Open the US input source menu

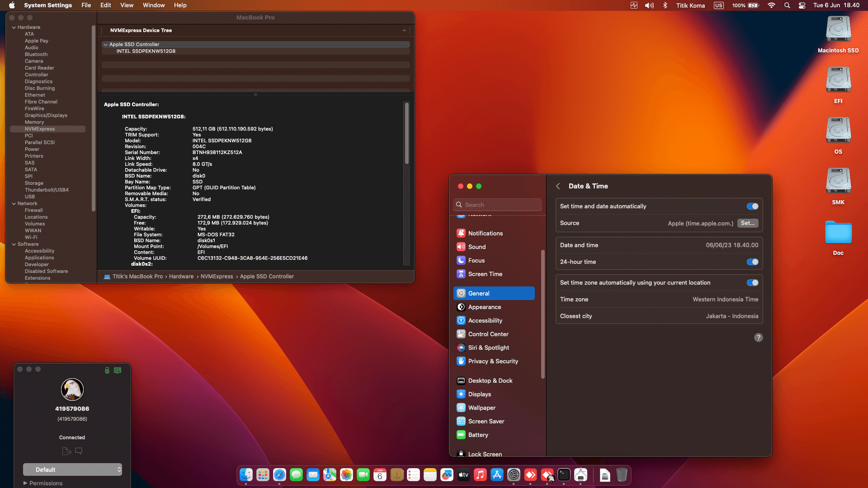pos(718,5)
